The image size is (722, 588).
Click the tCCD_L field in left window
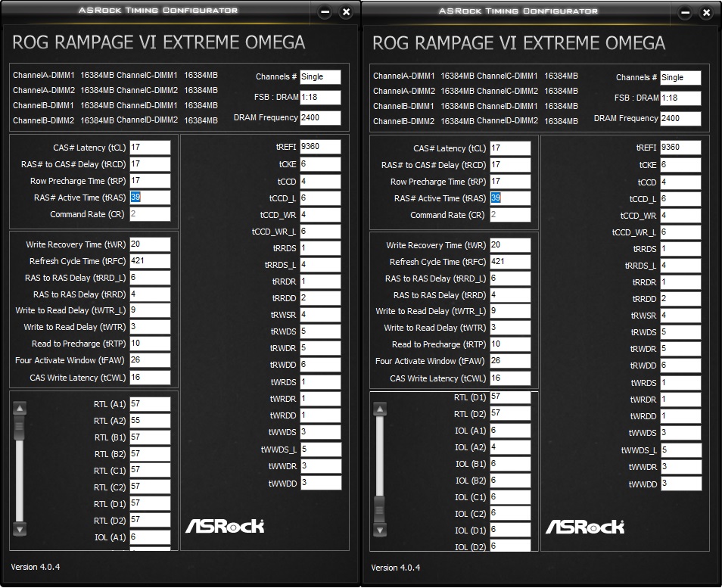tap(320, 198)
